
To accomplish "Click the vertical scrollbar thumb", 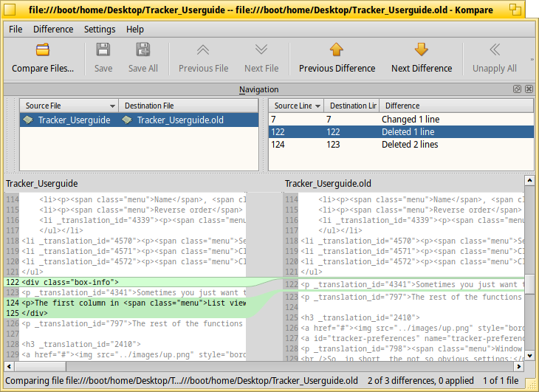I will [x=529, y=283].
